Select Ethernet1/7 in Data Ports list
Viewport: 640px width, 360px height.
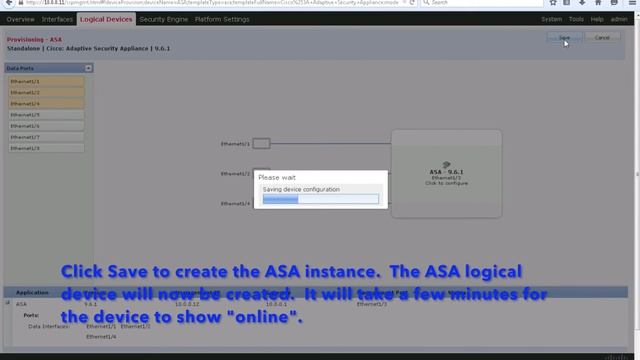click(x=46, y=137)
